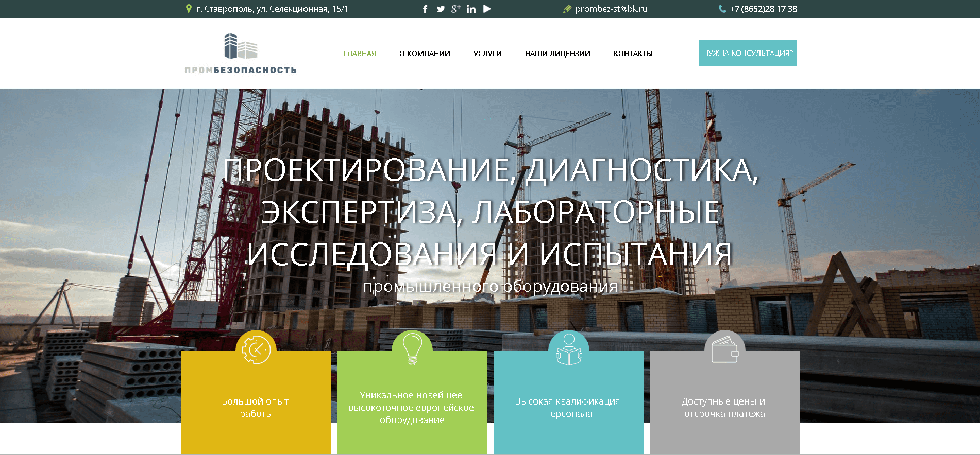Click the +7 (8652)28 17 38 phone number

[x=764, y=9]
